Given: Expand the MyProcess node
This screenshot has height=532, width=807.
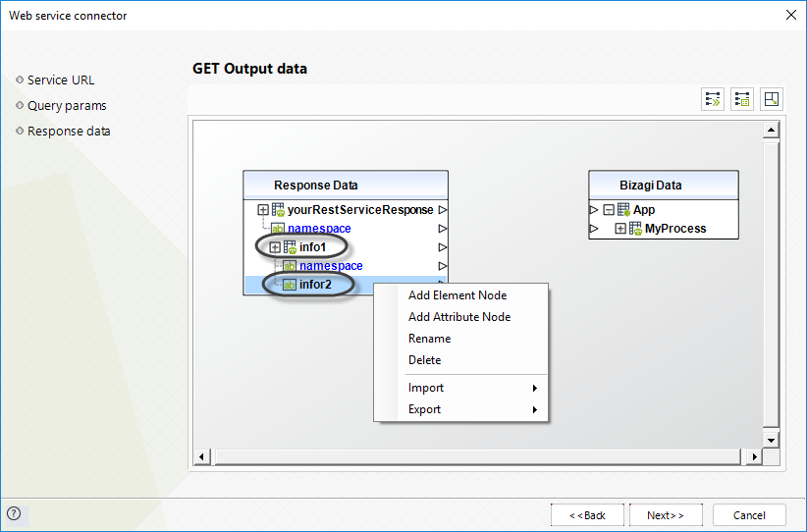Looking at the screenshot, I should 620,229.
